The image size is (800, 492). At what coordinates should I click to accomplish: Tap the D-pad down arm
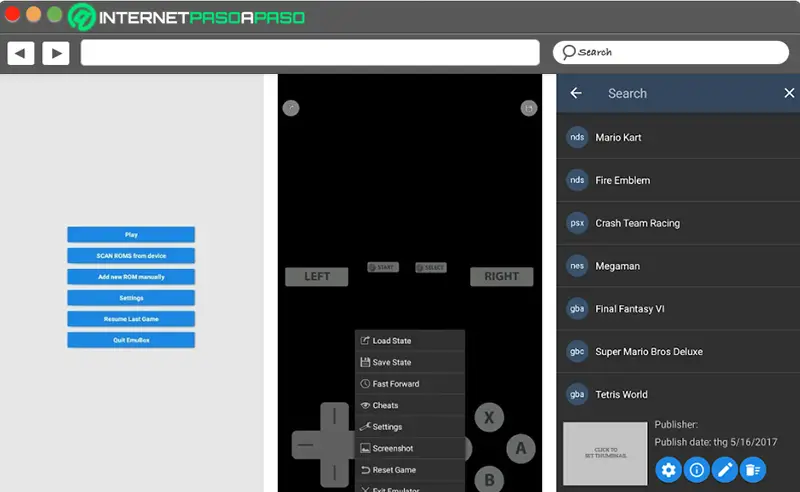click(x=334, y=472)
